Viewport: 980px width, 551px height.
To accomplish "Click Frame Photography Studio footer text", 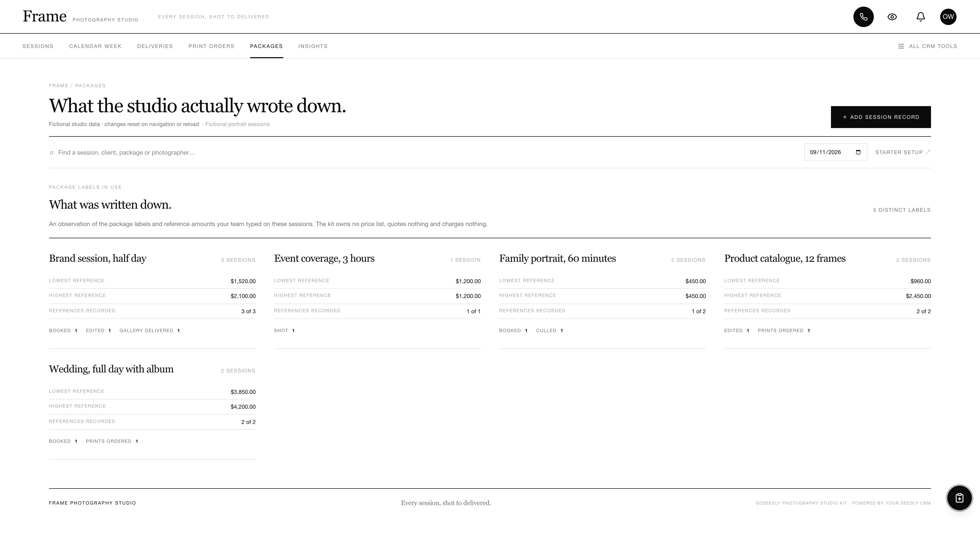I will pos(92,503).
